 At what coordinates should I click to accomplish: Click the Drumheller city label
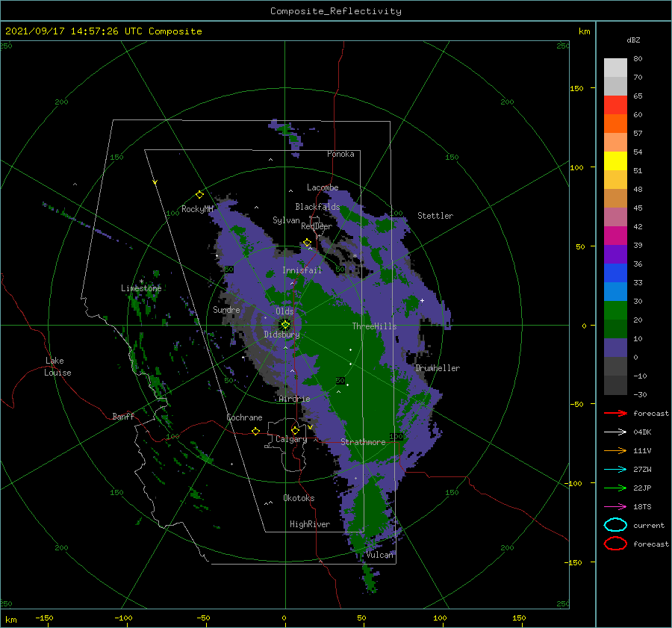[438, 368]
